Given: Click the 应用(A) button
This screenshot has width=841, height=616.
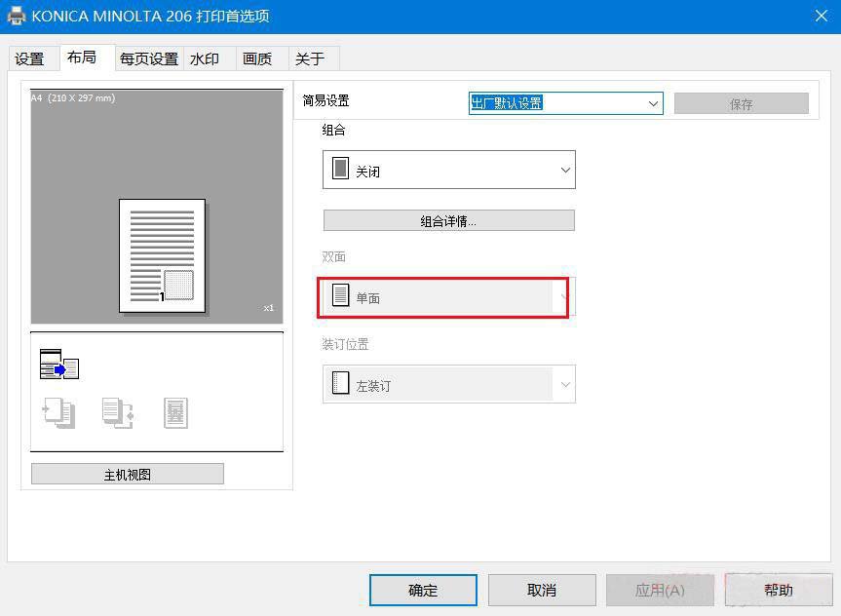Looking at the screenshot, I should (661, 591).
